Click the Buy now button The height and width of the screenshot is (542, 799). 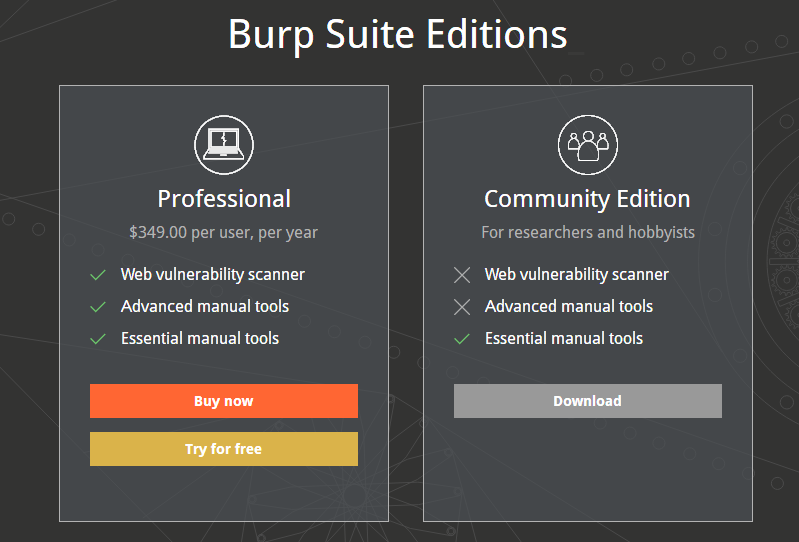(x=224, y=401)
